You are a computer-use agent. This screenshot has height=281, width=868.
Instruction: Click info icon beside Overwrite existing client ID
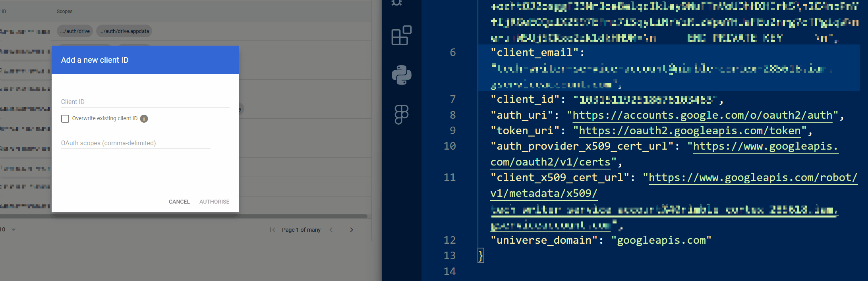tap(144, 119)
